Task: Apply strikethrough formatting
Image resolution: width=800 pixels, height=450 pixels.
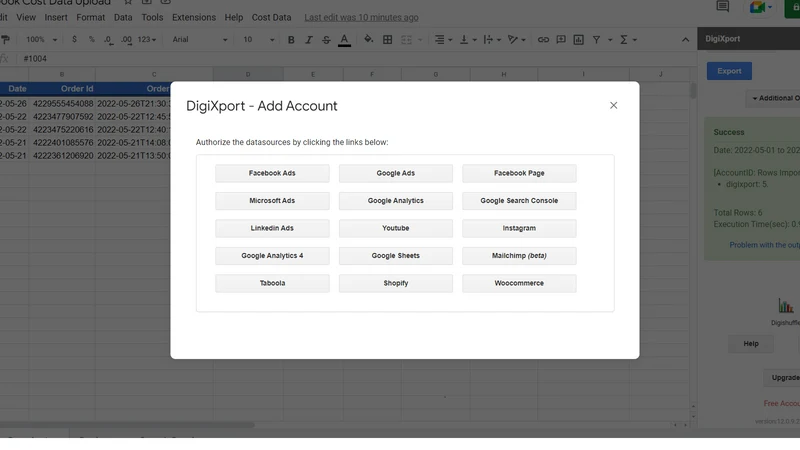Action: pyautogui.click(x=326, y=39)
